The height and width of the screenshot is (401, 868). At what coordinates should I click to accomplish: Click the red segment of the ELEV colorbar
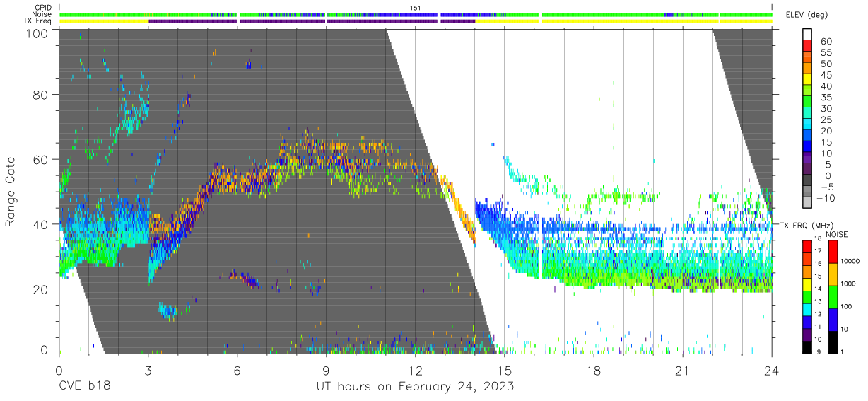808,46
